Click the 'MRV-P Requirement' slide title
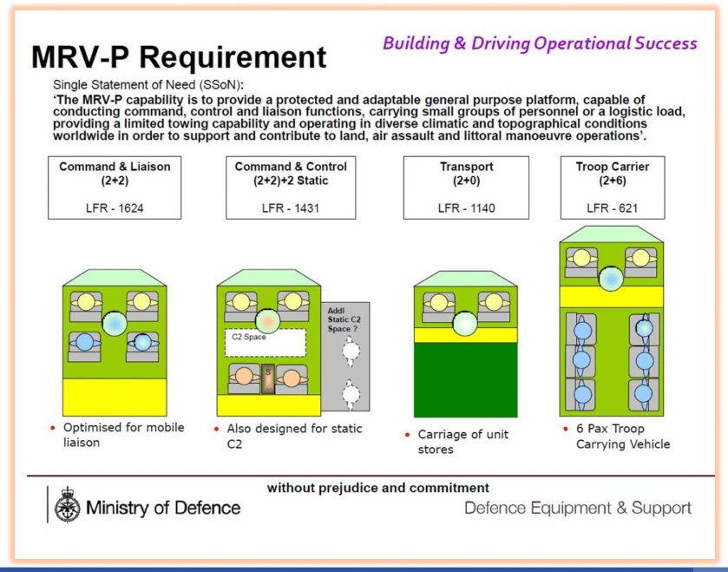This screenshot has height=572, width=728. point(180,57)
